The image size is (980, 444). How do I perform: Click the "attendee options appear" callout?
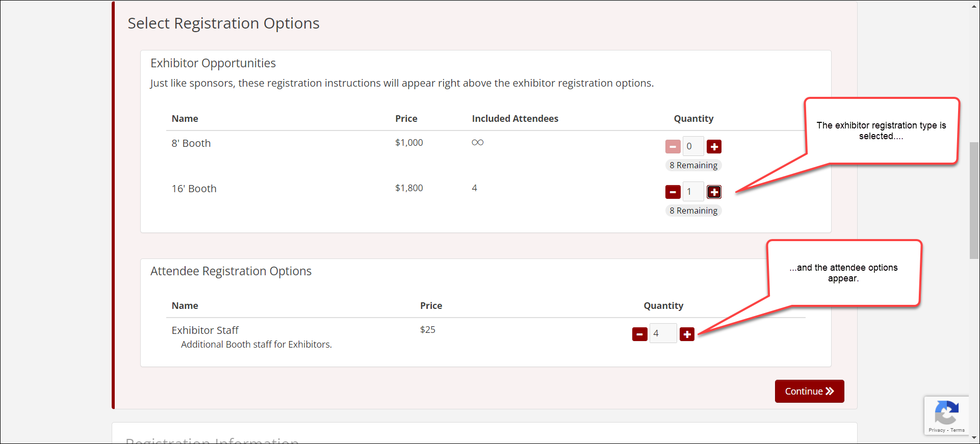pos(843,273)
